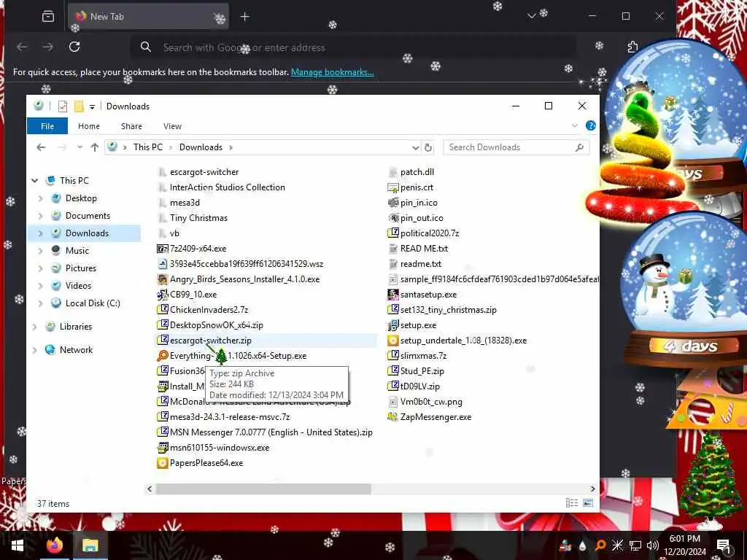747x560 pixels.
Task: Open the 7z2409-x64.exe file icon
Action: pyautogui.click(x=163, y=249)
